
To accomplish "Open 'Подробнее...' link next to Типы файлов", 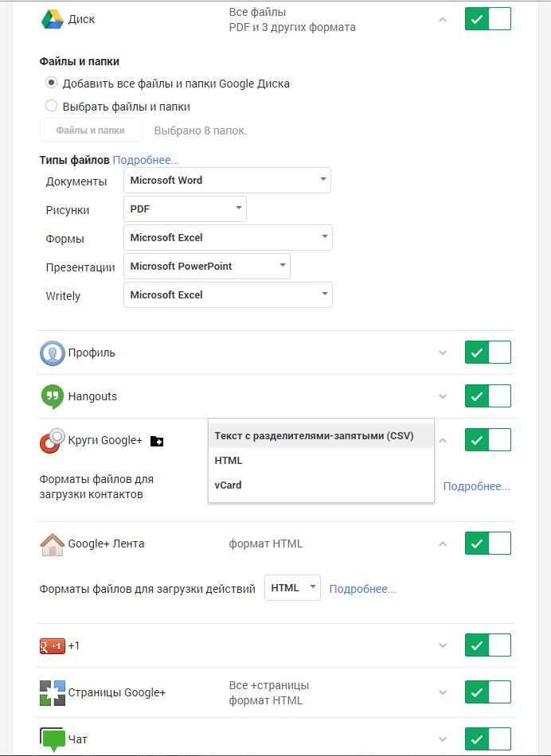I will click(146, 160).
